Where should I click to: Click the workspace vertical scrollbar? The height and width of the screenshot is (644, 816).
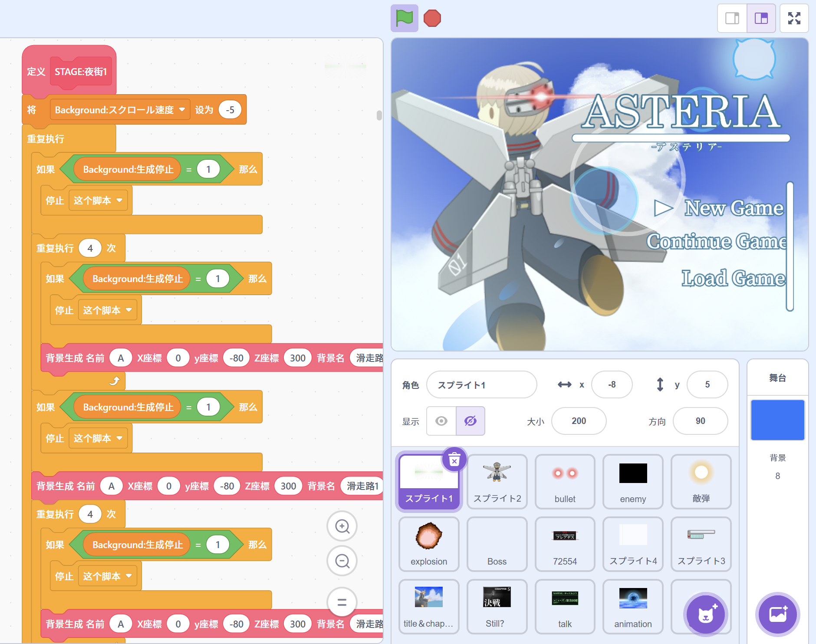379,115
